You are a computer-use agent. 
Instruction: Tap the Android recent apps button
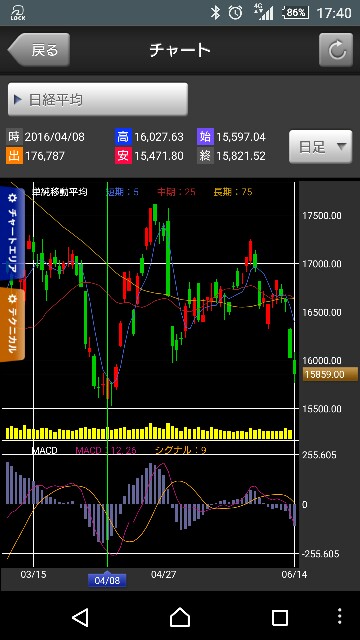coord(280,618)
